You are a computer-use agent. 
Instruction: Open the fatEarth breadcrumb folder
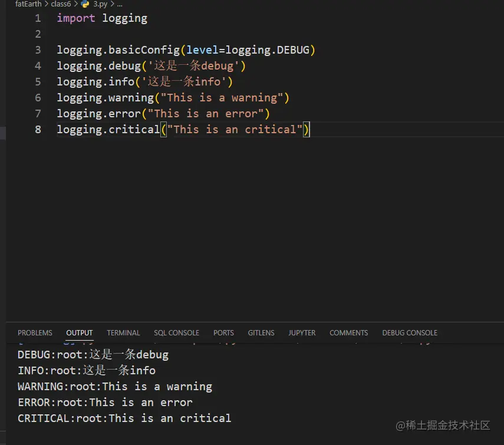point(28,4)
